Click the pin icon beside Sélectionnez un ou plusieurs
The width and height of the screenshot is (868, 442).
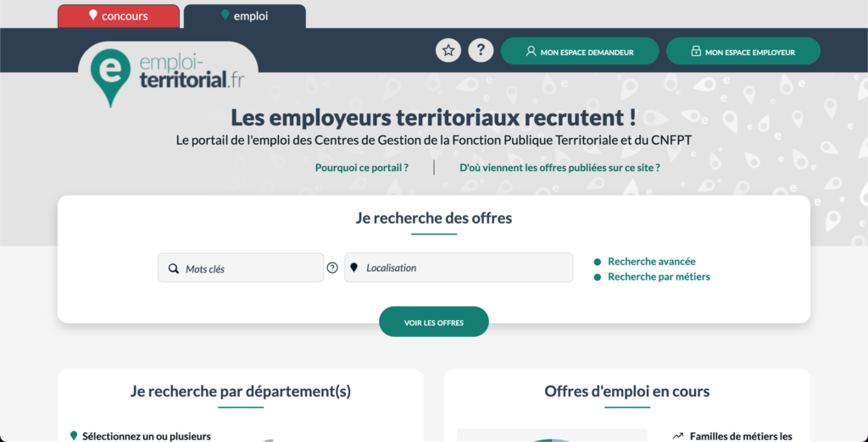pyautogui.click(x=74, y=436)
